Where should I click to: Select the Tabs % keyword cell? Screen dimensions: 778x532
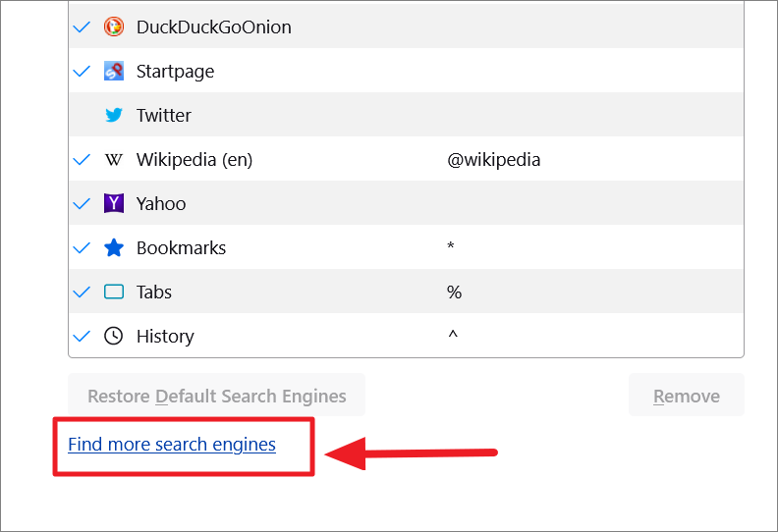(x=454, y=292)
